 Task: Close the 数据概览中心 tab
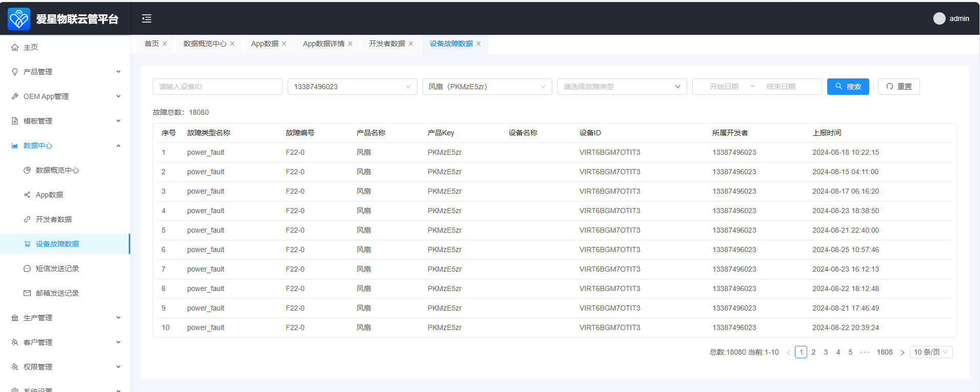[232, 44]
